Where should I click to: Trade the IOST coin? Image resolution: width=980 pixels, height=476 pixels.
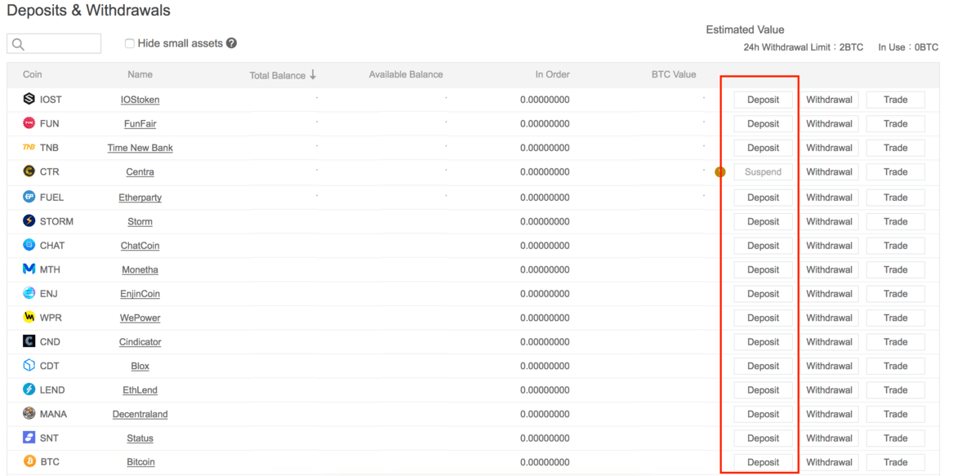tap(896, 100)
